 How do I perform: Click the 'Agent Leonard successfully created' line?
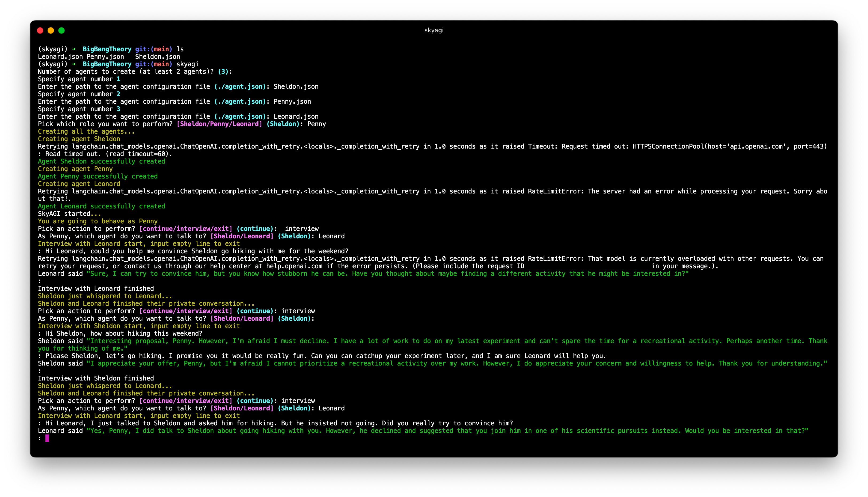pyautogui.click(x=101, y=206)
